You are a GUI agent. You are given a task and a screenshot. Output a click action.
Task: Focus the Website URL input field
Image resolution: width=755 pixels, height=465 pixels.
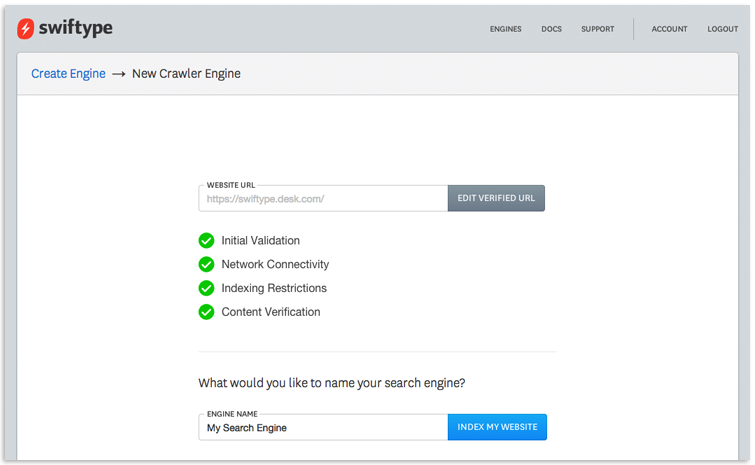323,198
